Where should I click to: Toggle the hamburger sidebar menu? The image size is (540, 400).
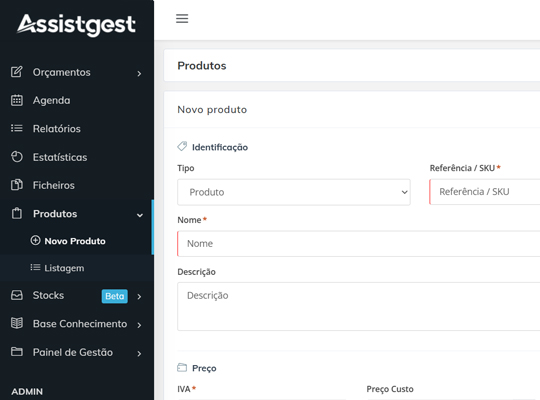pos(182,19)
